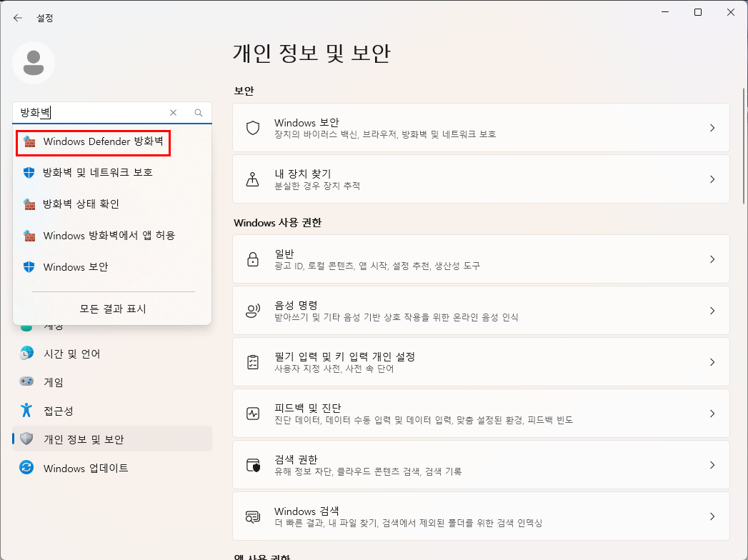Clear the search box with the X icon
The image size is (748, 560).
click(173, 113)
